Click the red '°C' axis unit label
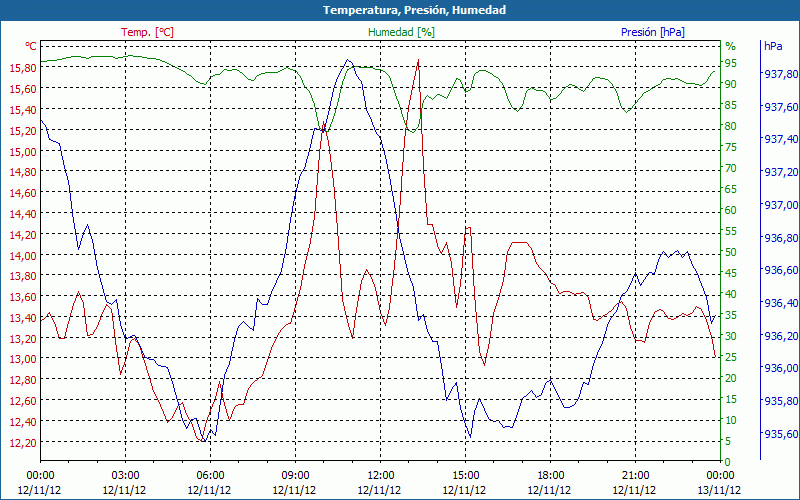This screenshot has width=800, height=500. (31, 46)
